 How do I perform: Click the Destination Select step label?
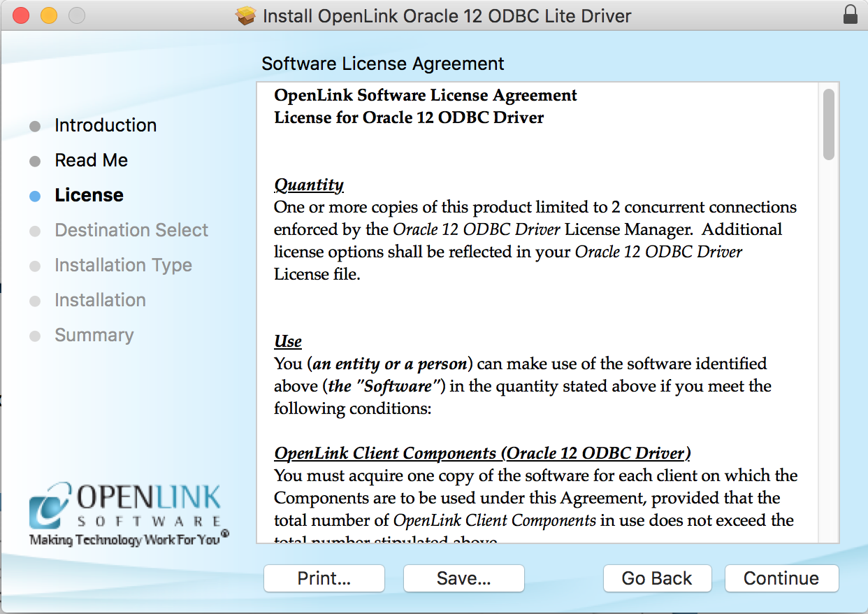point(131,230)
